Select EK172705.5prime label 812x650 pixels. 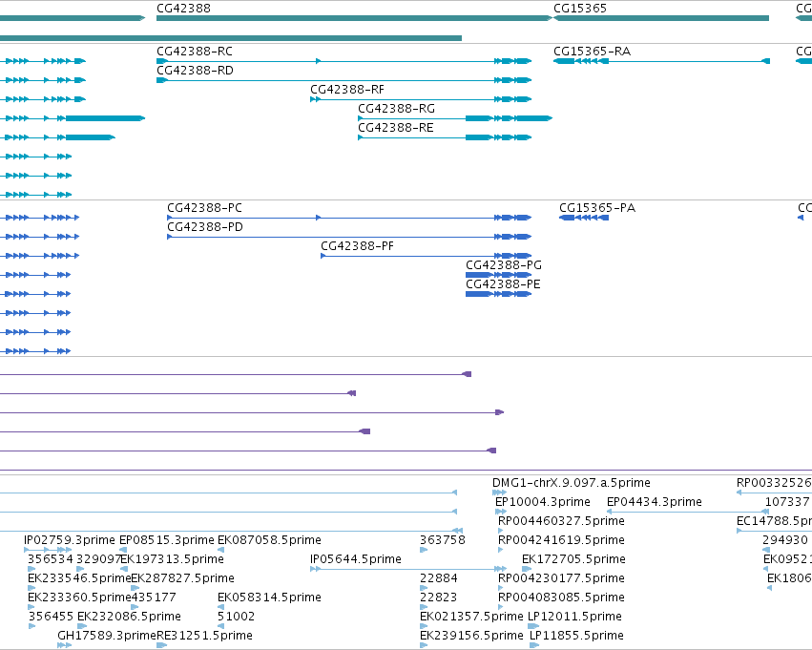(573, 559)
